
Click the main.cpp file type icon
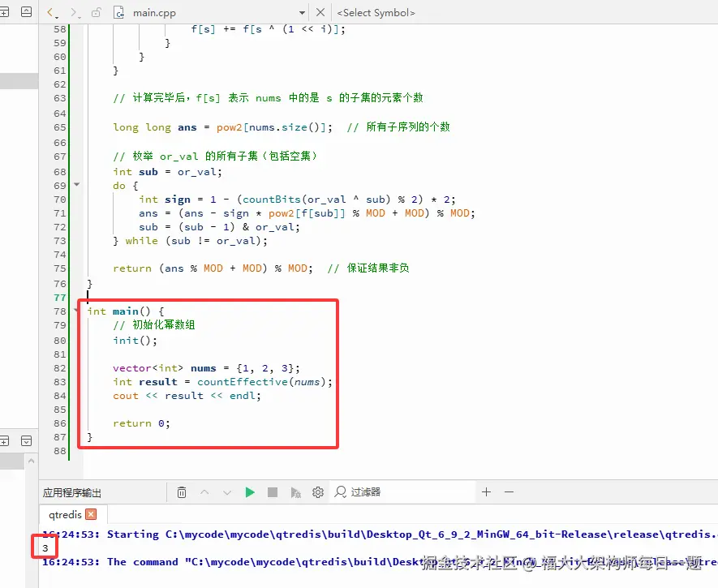point(118,12)
